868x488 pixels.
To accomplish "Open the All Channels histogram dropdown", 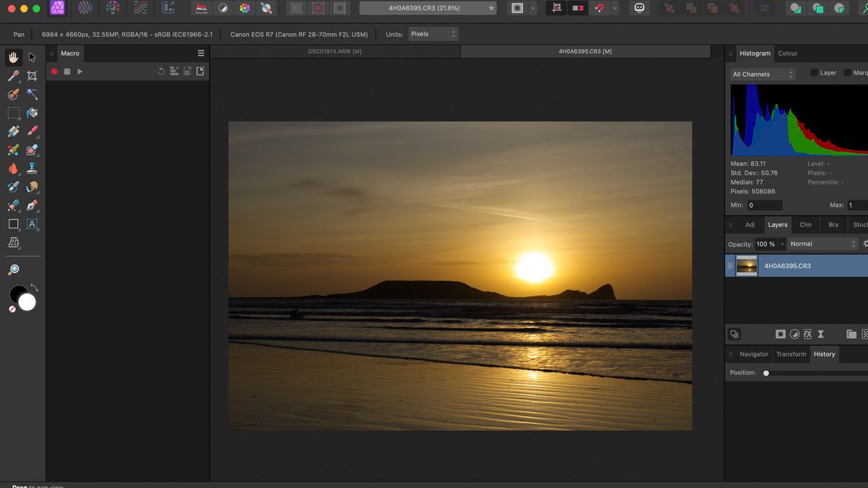I will (x=762, y=74).
